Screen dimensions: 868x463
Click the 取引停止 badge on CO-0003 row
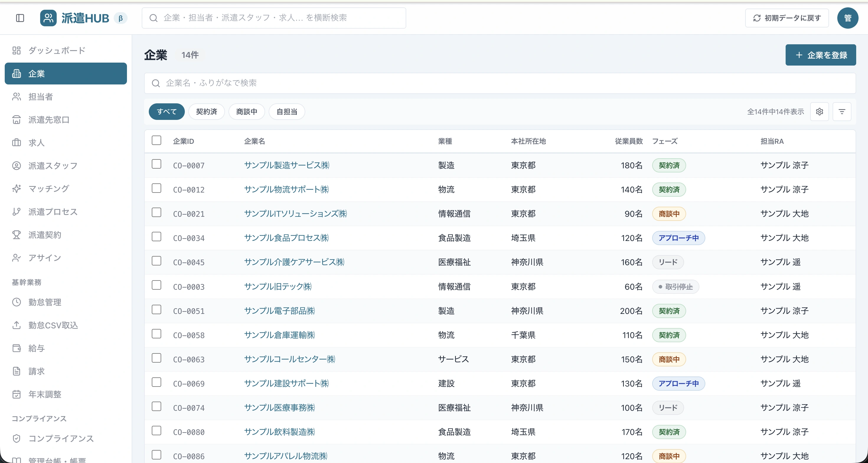point(675,287)
